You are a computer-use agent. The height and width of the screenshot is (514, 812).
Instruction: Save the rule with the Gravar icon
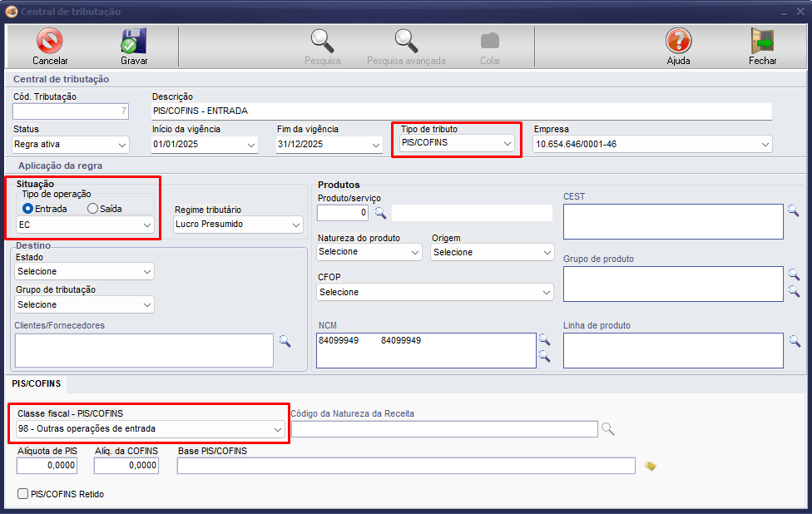[134, 42]
